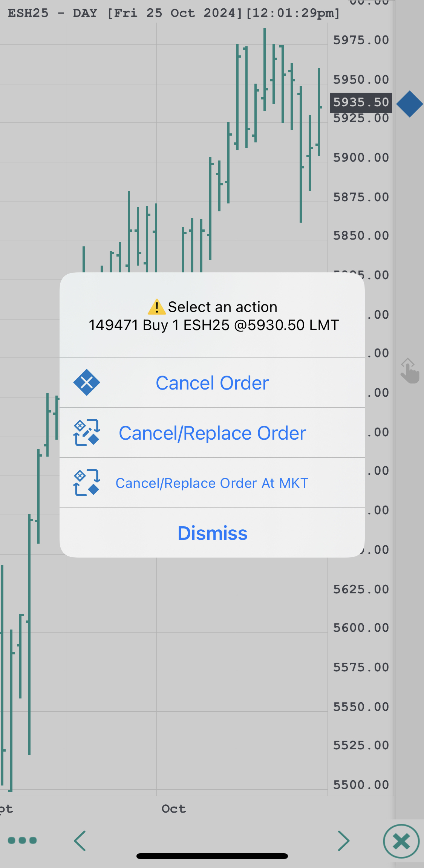
Task: Tap the 5975.00 price axis label
Action: point(361,40)
